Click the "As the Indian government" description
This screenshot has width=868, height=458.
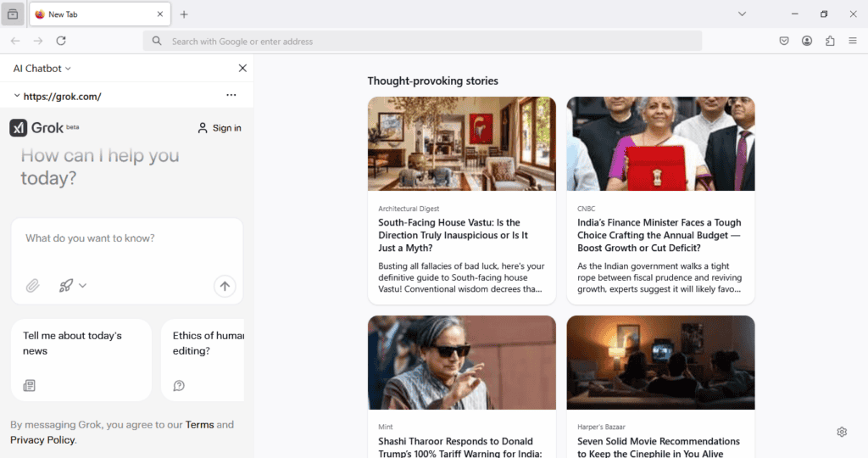pyautogui.click(x=659, y=277)
